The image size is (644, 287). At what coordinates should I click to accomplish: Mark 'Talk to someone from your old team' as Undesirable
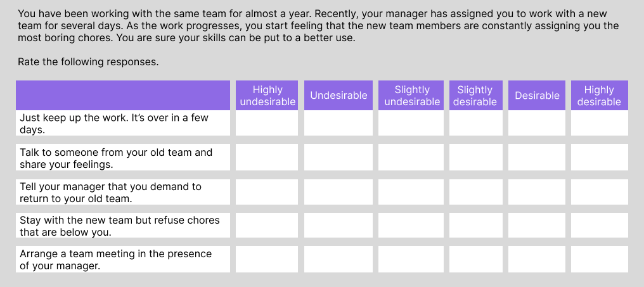[x=338, y=157]
